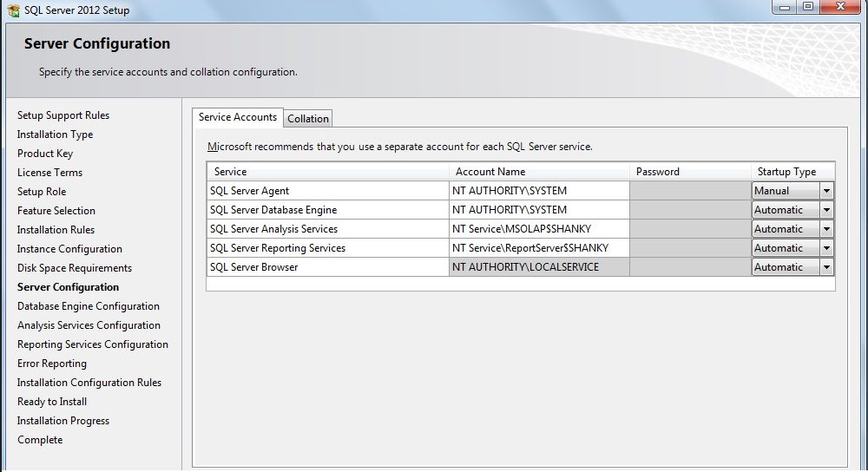
Task: Click the NT Service\ReportServer$SHANKY account cell
Action: pos(539,248)
